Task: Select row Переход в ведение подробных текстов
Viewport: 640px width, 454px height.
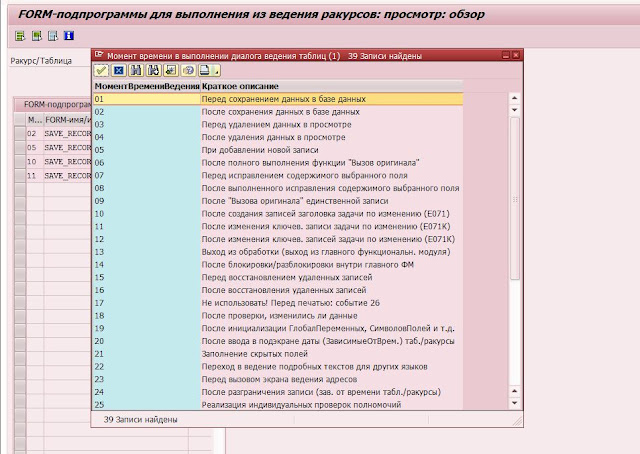Action: [278, 367]
